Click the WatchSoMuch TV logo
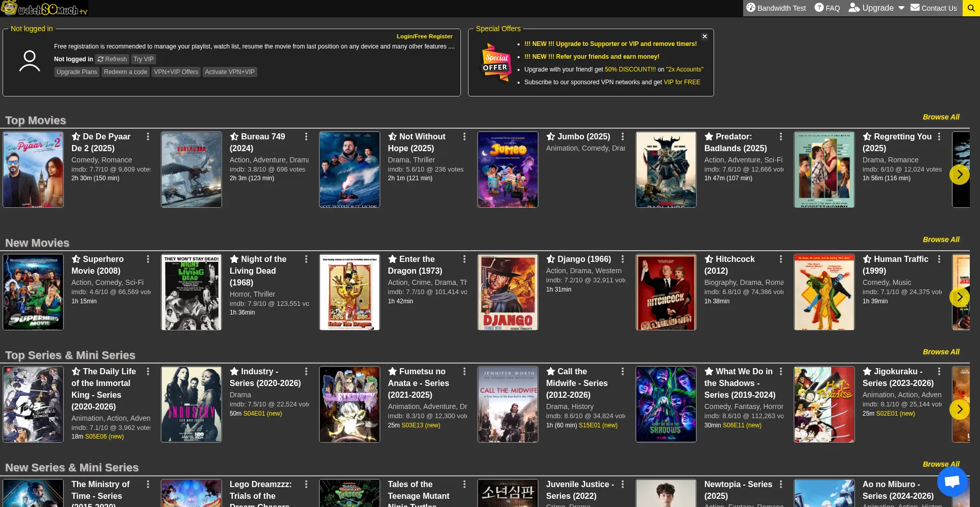The image size is (980, 507). pos(44,8)
